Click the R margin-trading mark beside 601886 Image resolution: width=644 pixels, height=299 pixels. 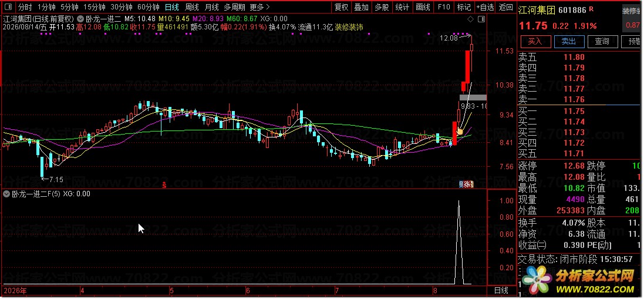(591, 9)
